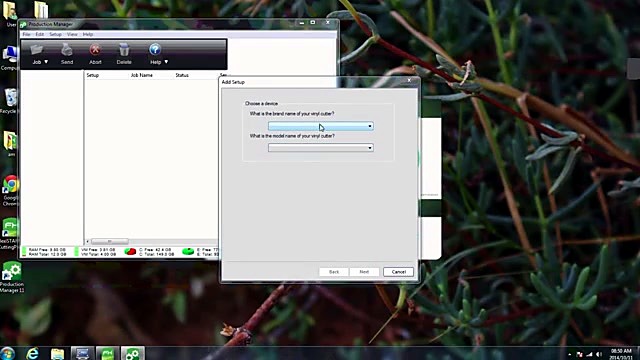The height and width of the screenshot is (360, 640).
Task: Open Internet Explorer from the taskbar
Action: pyautogui.click(x=32, y=353)
